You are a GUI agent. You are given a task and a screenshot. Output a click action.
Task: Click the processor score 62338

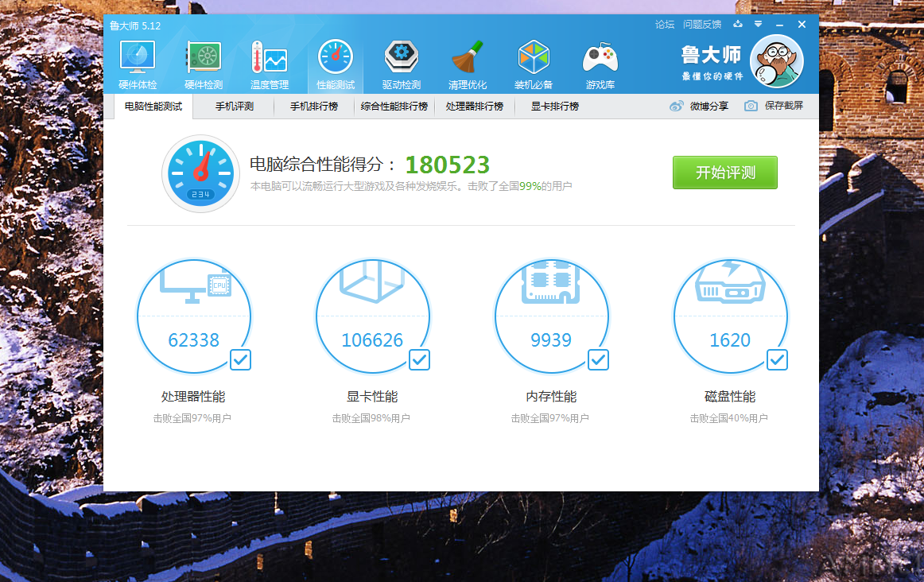(x=193, y=339)
